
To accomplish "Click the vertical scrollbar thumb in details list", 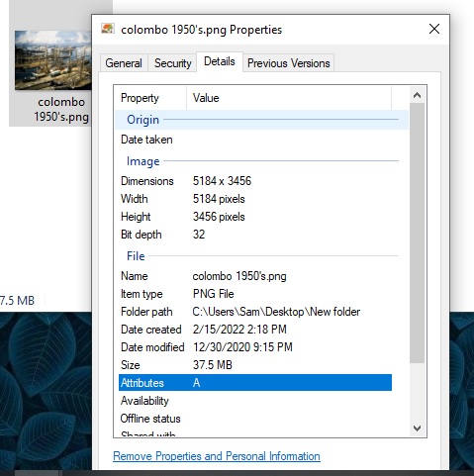I will 417,234.
